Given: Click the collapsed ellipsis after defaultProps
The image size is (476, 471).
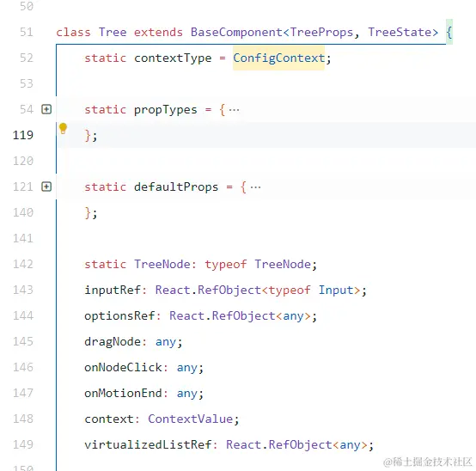Looking at the screenshot, I should (x=255, y=187).
